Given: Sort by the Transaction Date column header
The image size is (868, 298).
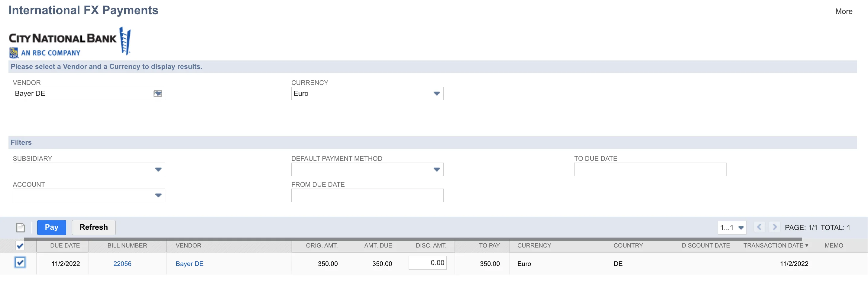Looking at the screenshot, I should tap(776, 246).
